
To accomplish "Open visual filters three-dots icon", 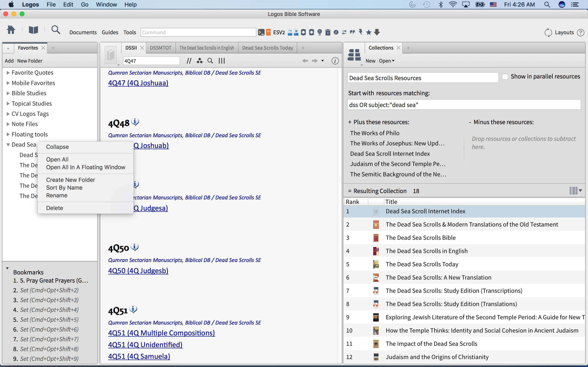I will (199, 61).
